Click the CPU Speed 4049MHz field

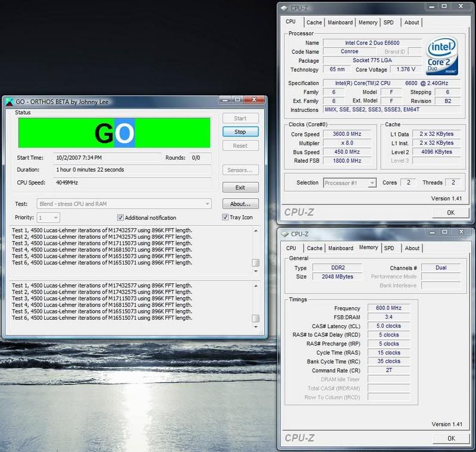132,183
